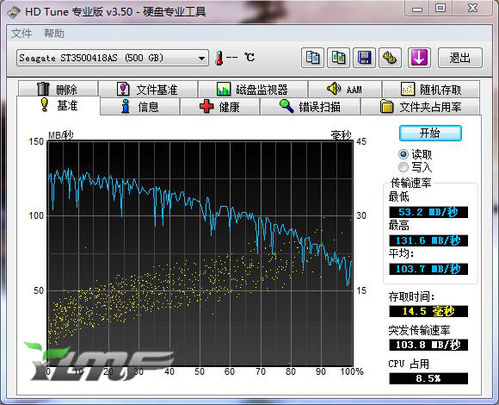This screenshot has height=405, width=499.
Task: Open the 健康 tab with red cross
Action: 220,107
